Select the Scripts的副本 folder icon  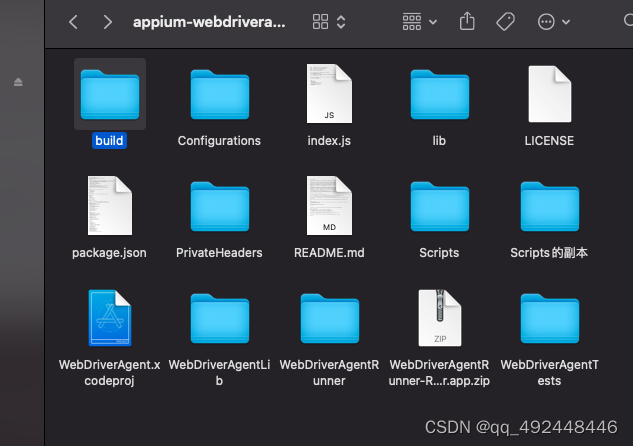[550, 206]
